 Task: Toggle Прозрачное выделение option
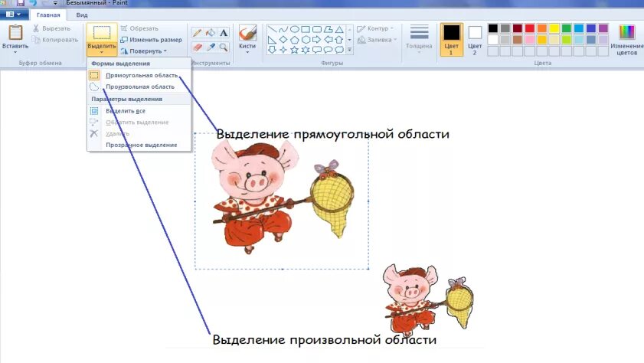click(139, 145)
